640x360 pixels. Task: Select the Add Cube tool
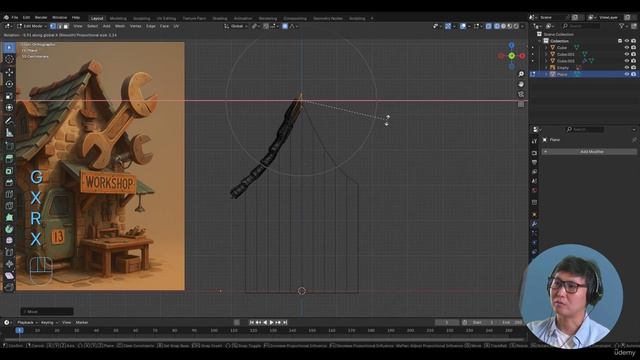pos(9,146)
